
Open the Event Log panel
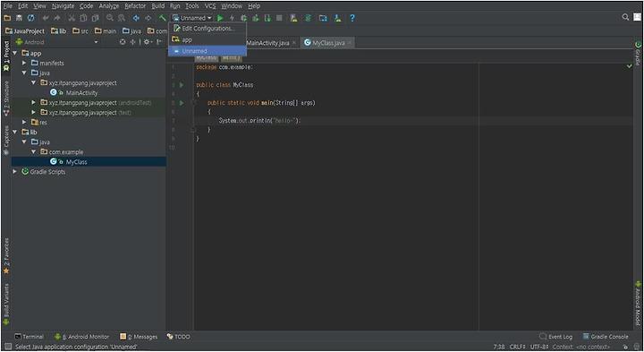coord(555,337)
